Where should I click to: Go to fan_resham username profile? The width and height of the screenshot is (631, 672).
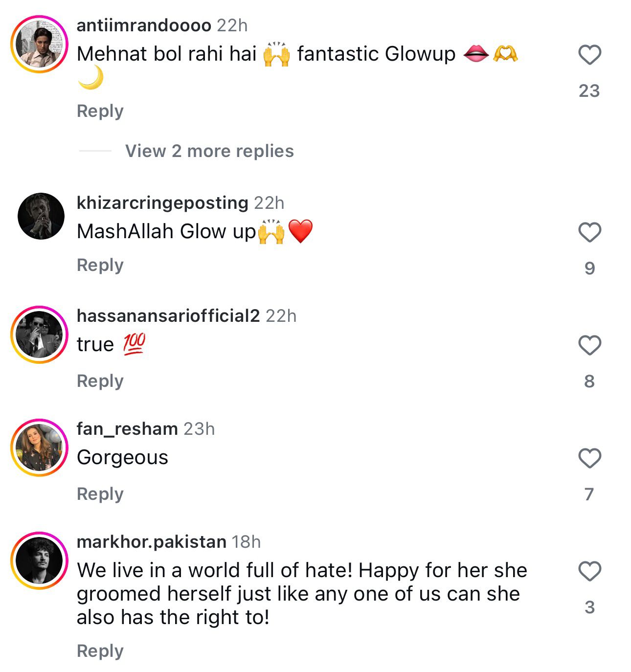coord(127,429)
